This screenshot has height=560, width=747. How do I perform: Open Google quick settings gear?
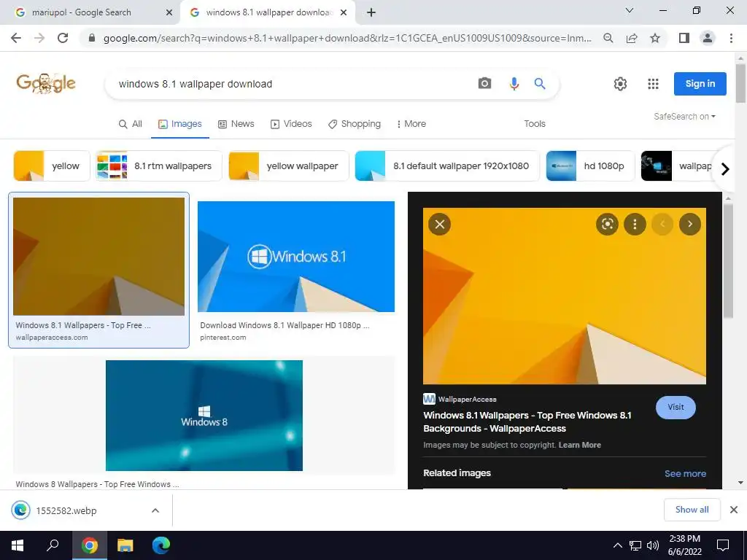tap(620, 84)
